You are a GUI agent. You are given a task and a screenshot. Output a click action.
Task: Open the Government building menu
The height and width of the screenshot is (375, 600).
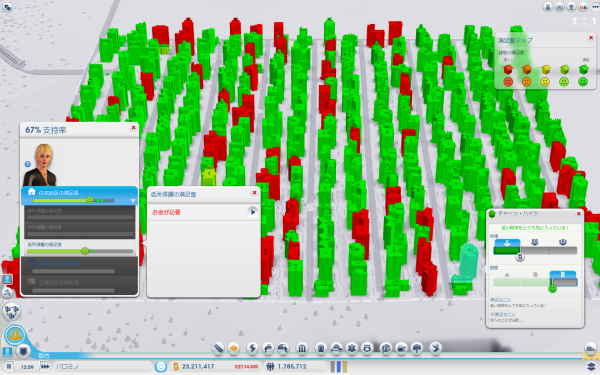pos(302,348)
